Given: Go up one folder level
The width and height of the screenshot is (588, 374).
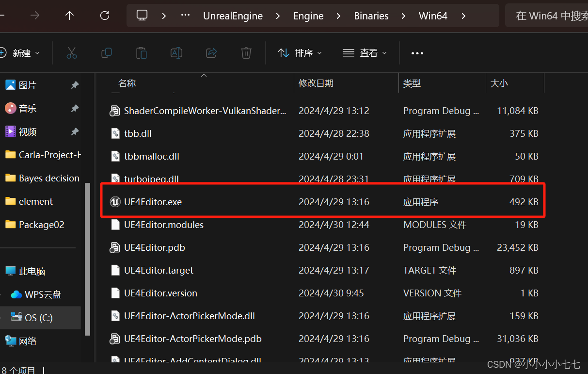Looking at the screenshot, I should [x=69, y=16].
